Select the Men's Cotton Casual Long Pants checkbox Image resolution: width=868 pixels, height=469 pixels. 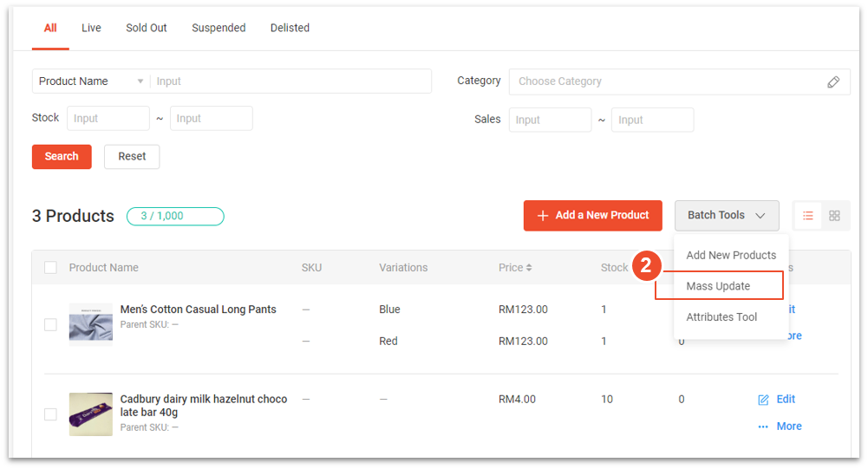point(50,324)
